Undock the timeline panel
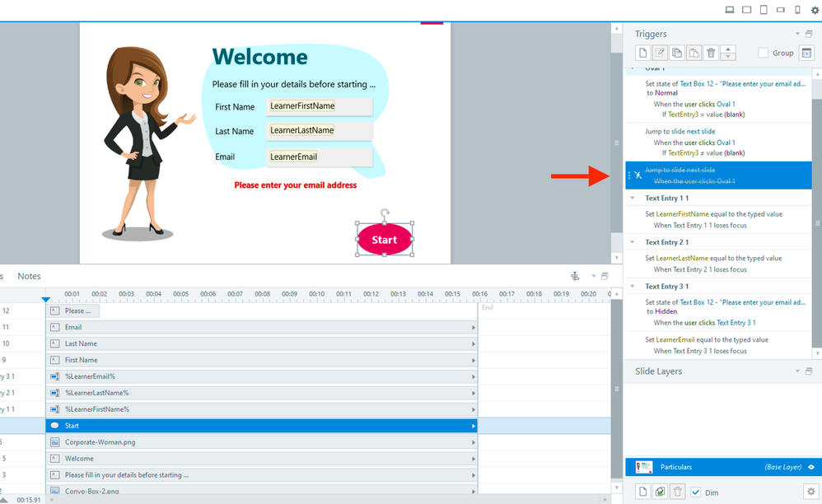The height and width of the screenshot is (504, 822). coord(605,276)
